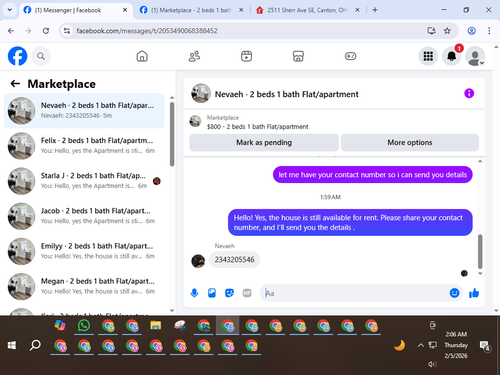Show hidden system tray icons

421,345
